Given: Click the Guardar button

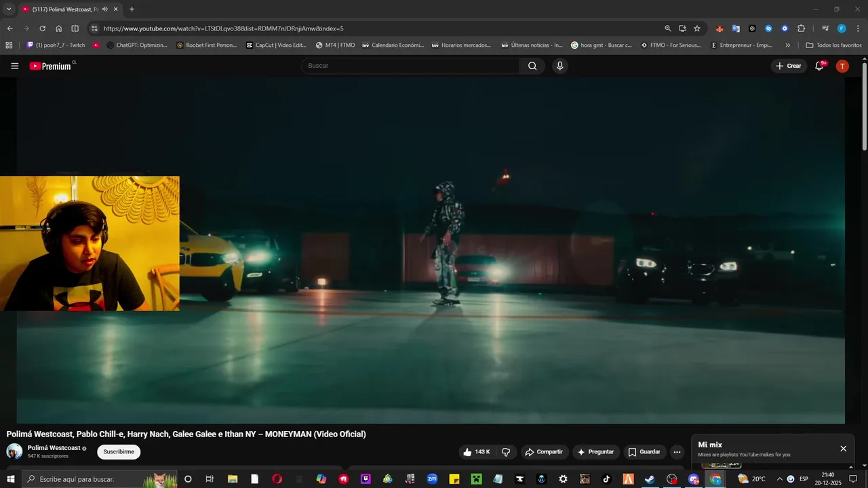Looking at the screenshot, I should [644, 452].
